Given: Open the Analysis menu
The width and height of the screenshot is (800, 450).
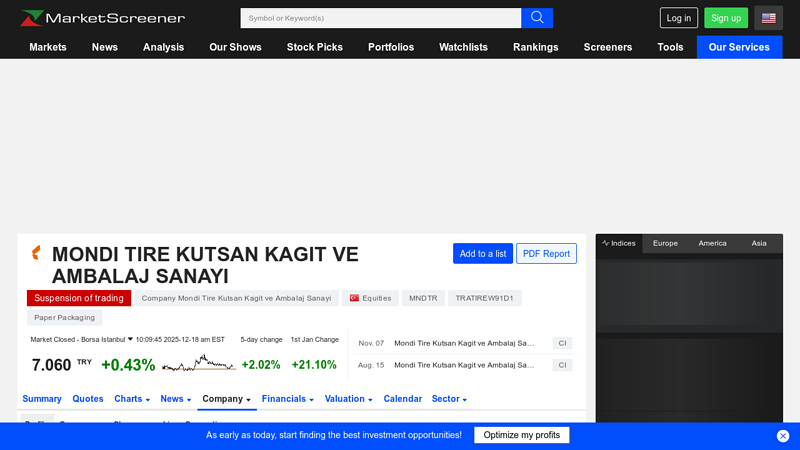Looking at the screenshot, I should pos(163,47).
